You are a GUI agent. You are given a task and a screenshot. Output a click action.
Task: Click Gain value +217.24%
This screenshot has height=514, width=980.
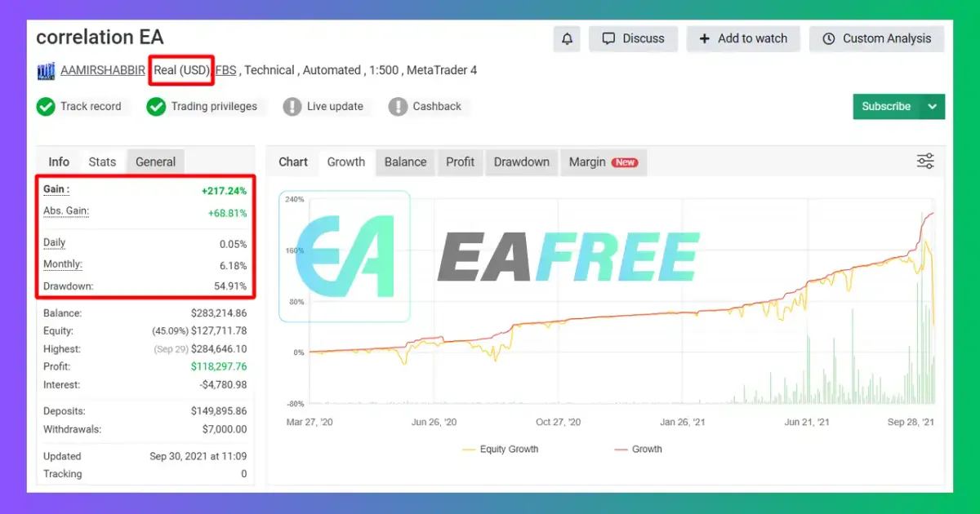(224, 191)
